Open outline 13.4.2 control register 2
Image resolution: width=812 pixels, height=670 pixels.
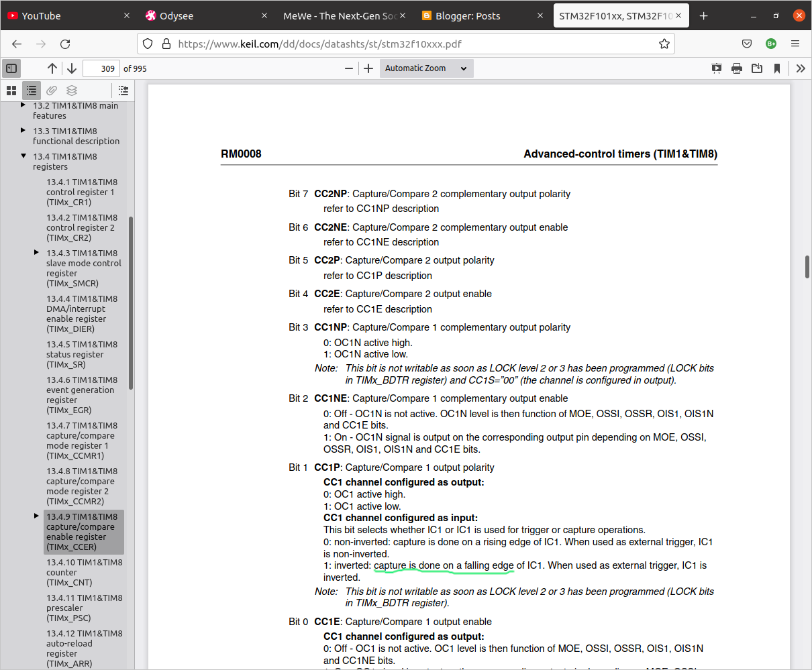pyautogui.click(x=82, y=227)
